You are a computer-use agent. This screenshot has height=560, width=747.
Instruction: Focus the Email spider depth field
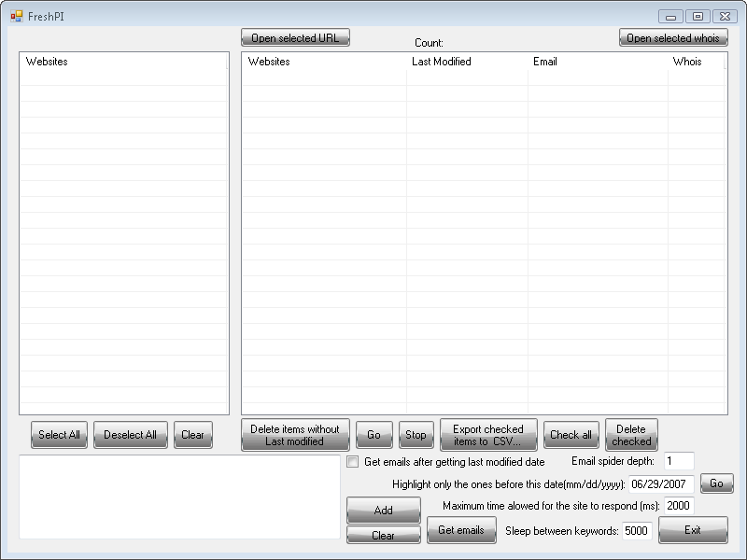click(x=679, y=461)
